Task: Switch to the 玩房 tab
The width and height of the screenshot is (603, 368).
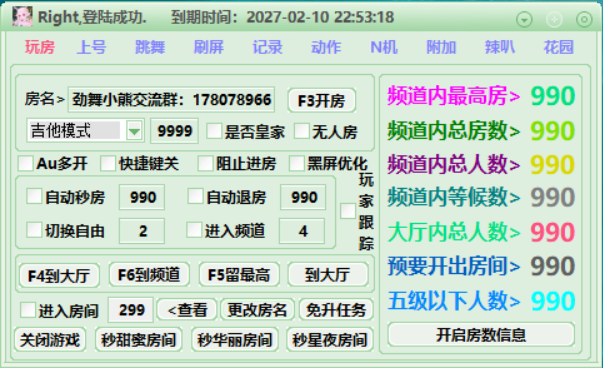Action: [40, 47]
